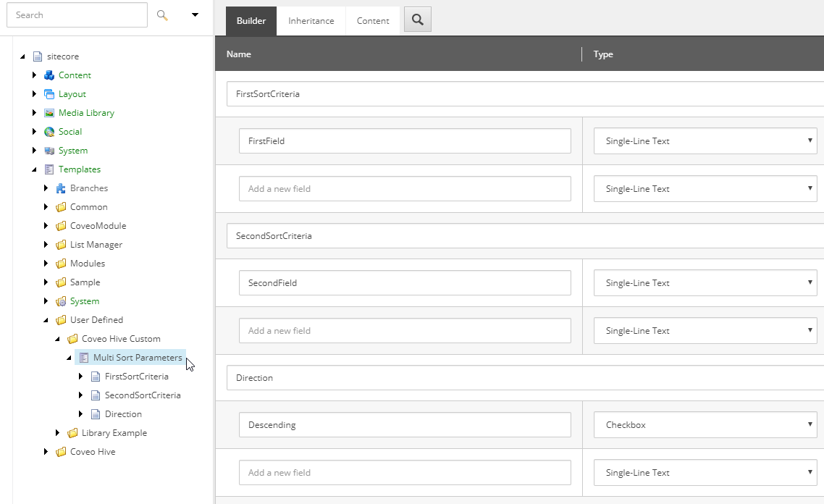Click the Multi Sort Parameters template icon
Viewport: 824px width, 504px height.
tap(84, 357)
